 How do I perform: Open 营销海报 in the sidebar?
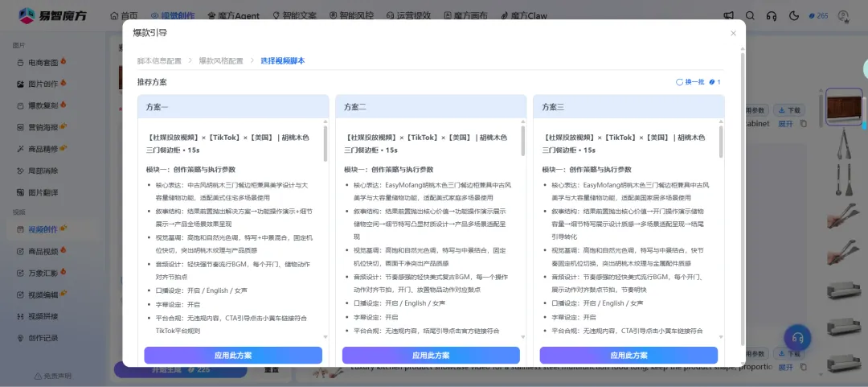43,127
